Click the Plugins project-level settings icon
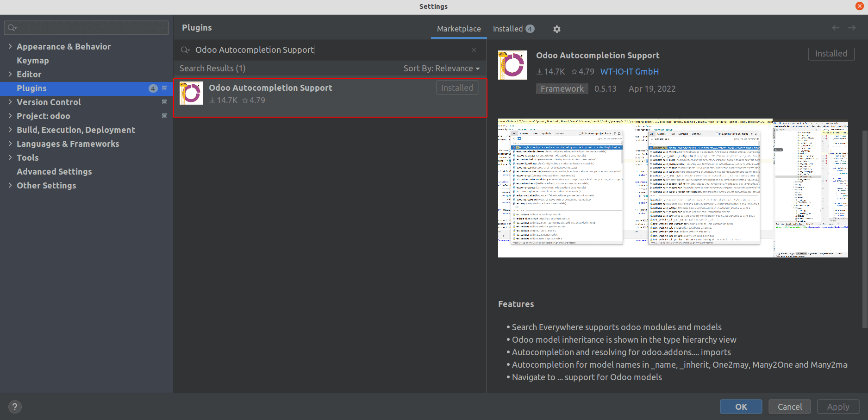The image size is (868, 420). pos(164,88)
